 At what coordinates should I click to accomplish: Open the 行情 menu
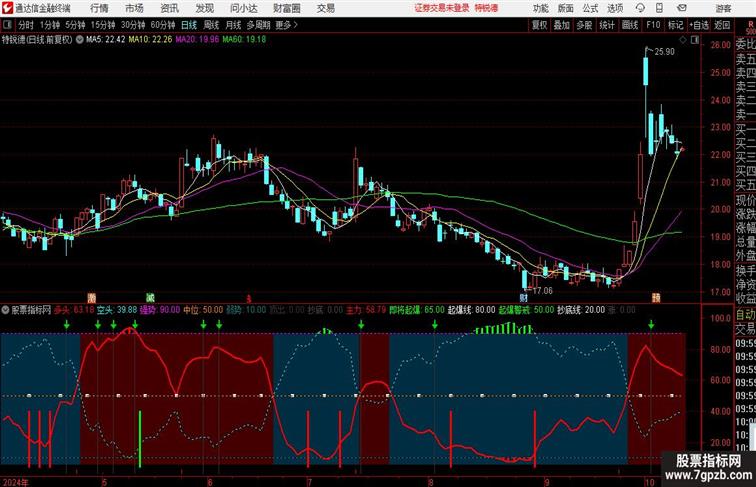(99, 8)
